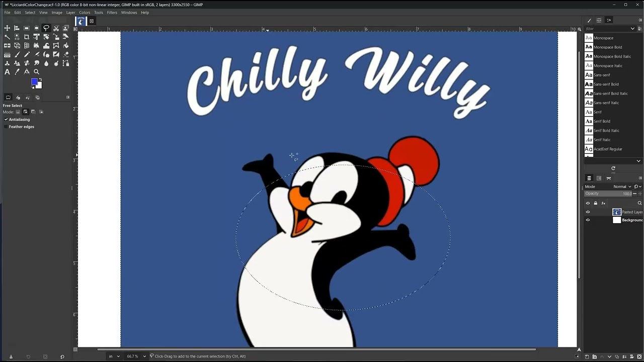The width and height of the screenshot is (644, 362).
Task: Select the Sans-serif Bold Italic font
Action: pyautogui.click(x=611, y=94)
